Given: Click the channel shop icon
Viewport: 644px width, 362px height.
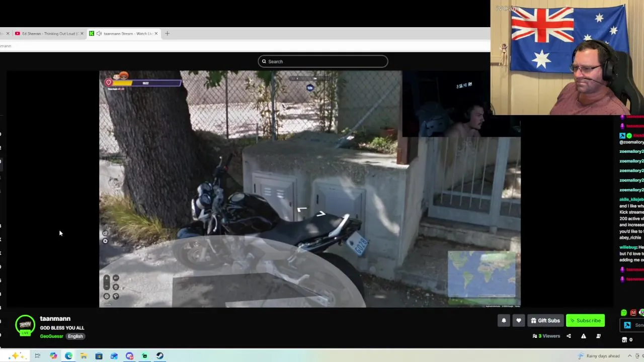Looking at the screenshot, I should [x=624, y=339].
